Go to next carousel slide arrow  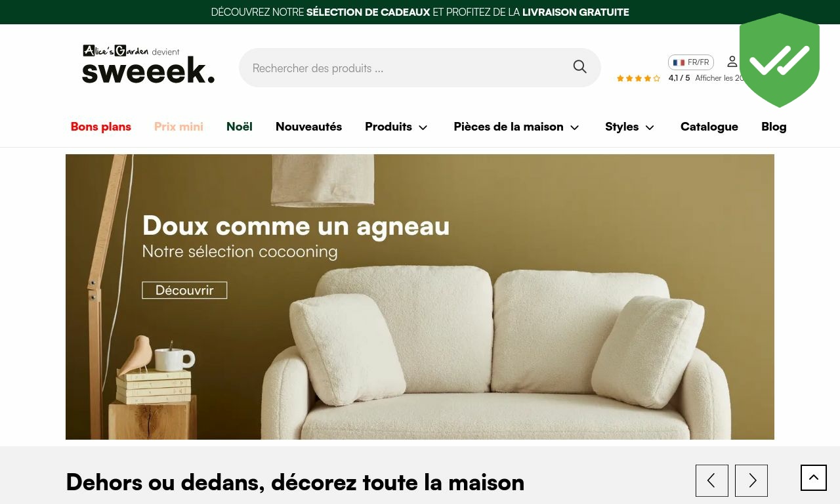click(751, 480)
